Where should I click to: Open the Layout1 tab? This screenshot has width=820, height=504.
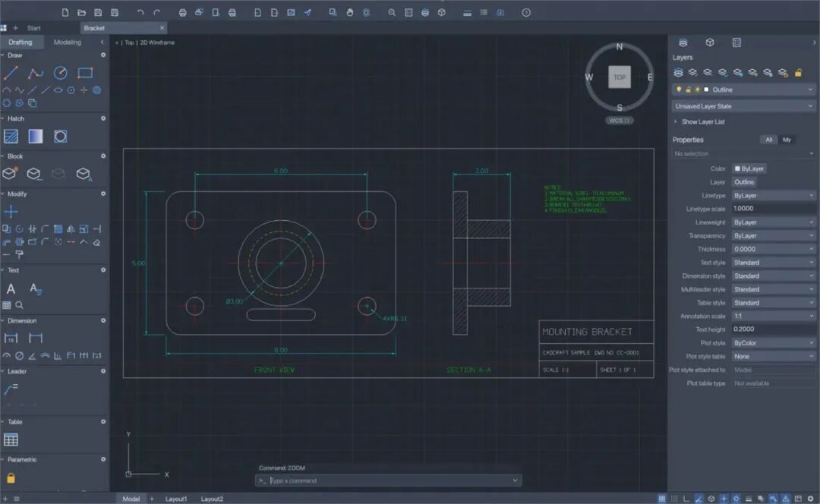coord(175,499)
